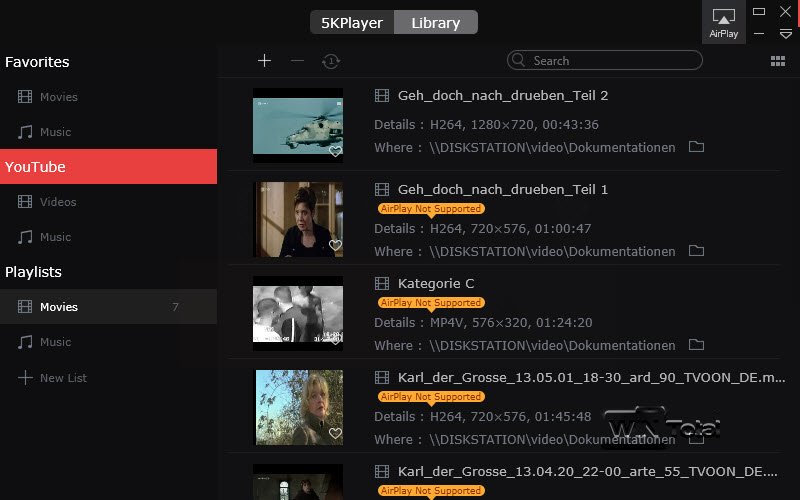The image size is (800, 500).
Task: Open Videos under YouTube
Action: tap(108, 202)
